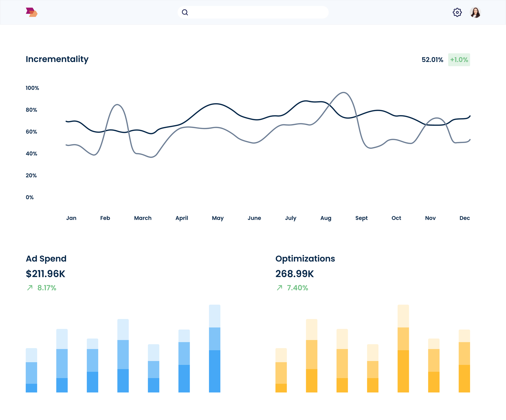Select the Dec axis label
The height and width of the screenshot is (420, 506).
pyautogui.click(x=465, y=218)
